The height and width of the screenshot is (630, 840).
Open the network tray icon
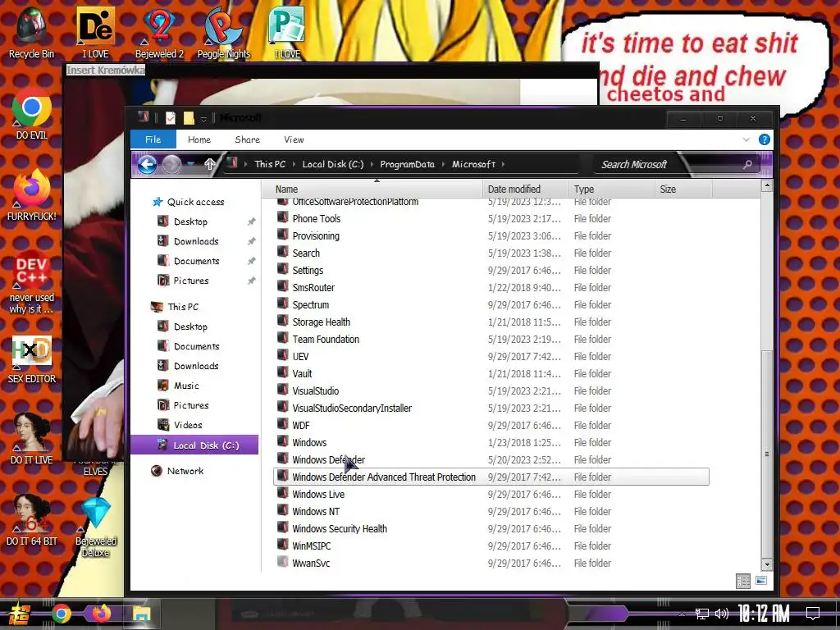[x=702, y=614]
